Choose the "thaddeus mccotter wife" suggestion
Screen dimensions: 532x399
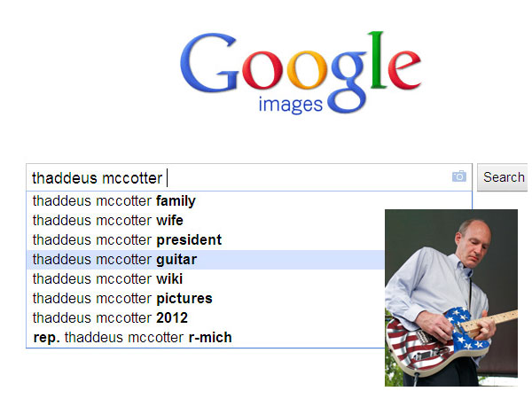[108, 221]
